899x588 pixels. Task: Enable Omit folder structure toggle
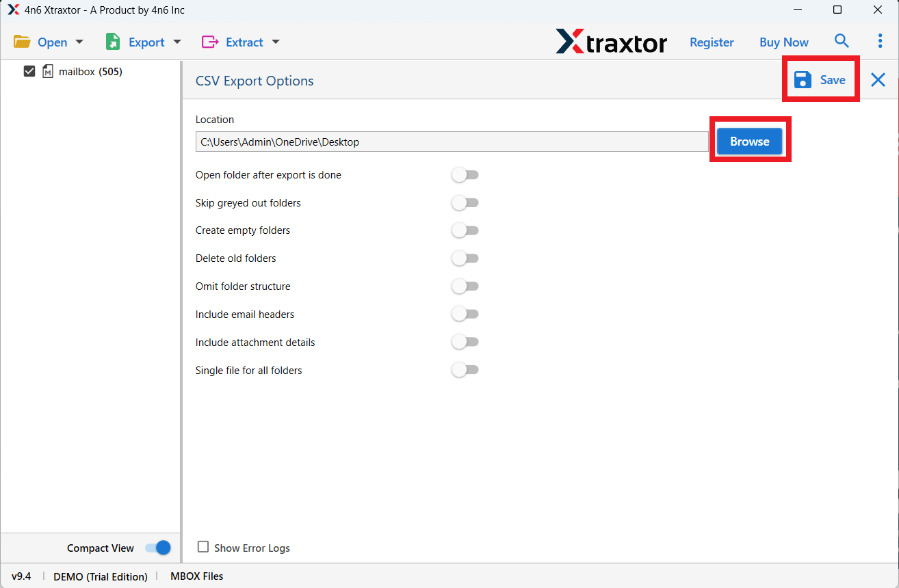(x=465, y=286)
